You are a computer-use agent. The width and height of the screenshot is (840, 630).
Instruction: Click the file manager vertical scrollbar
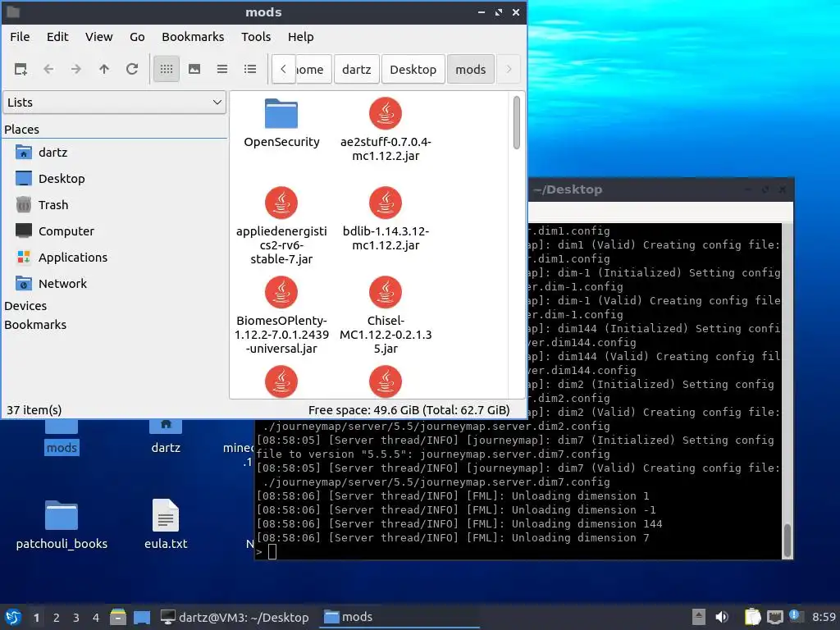tap(517, 123)
